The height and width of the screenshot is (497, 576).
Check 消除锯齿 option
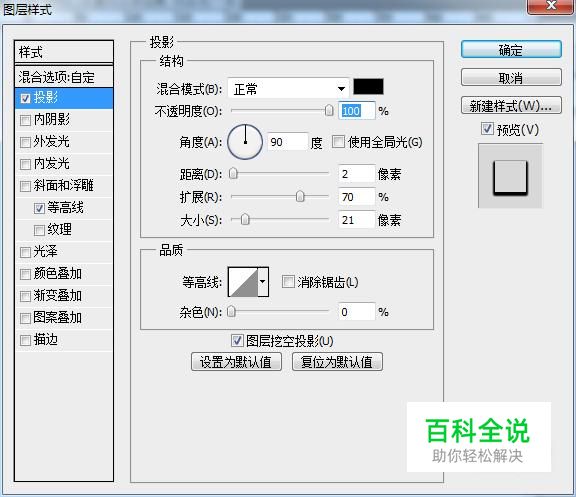click(x=288, y=282)
